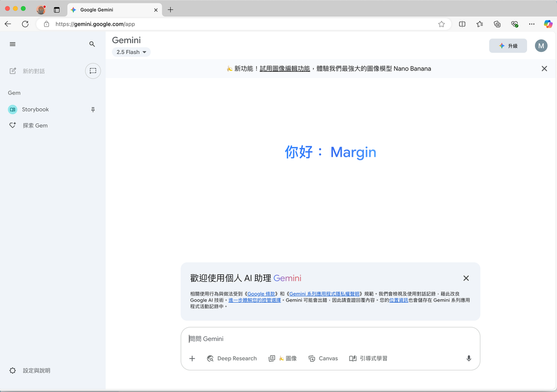The width and height of the screenshot is (557, 392).
Task: Click the 升級 upgrade button
Action: (508, 46)
